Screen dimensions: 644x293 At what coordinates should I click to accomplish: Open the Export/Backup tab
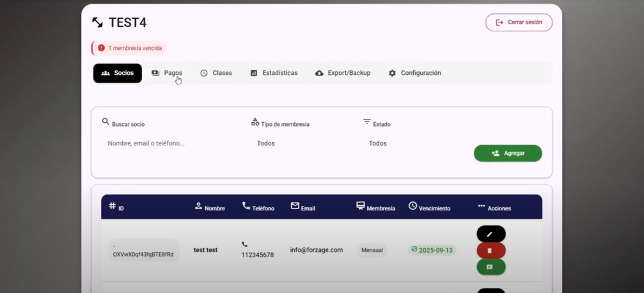click(343, 73)
